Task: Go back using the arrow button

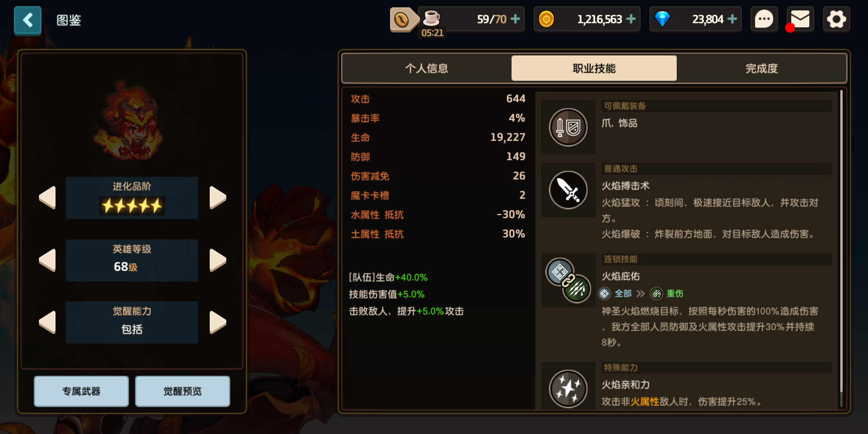Action: 28,20
